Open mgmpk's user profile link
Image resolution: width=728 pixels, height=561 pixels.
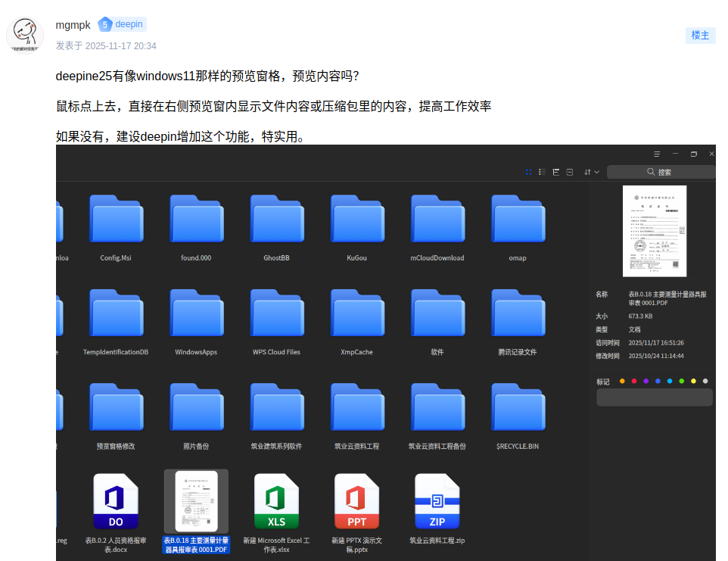73,25
